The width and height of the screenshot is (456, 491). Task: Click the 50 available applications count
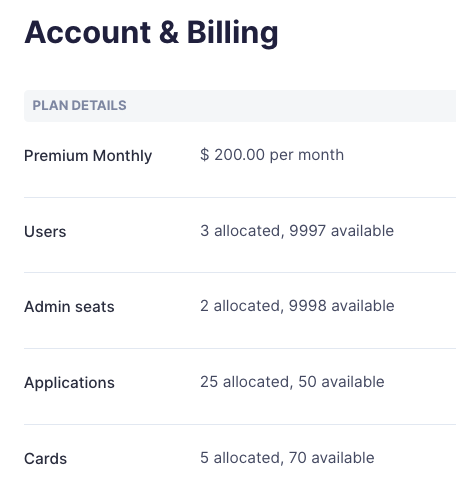341,382
